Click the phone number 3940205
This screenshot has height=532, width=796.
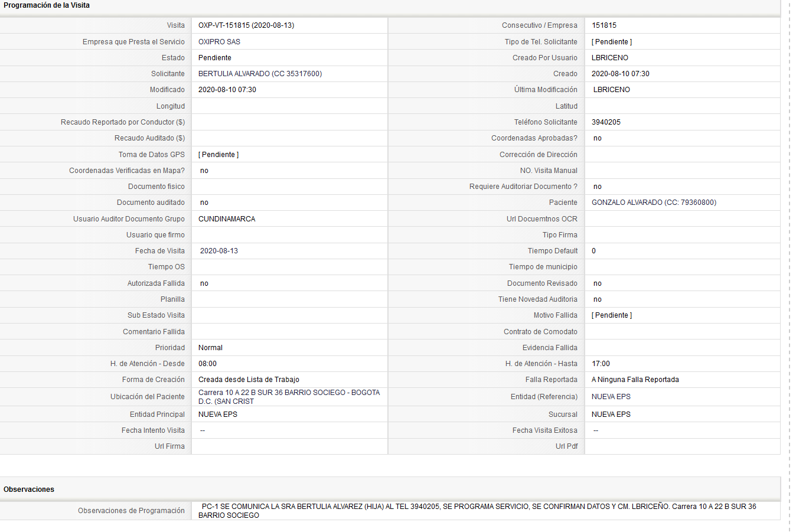606,122
